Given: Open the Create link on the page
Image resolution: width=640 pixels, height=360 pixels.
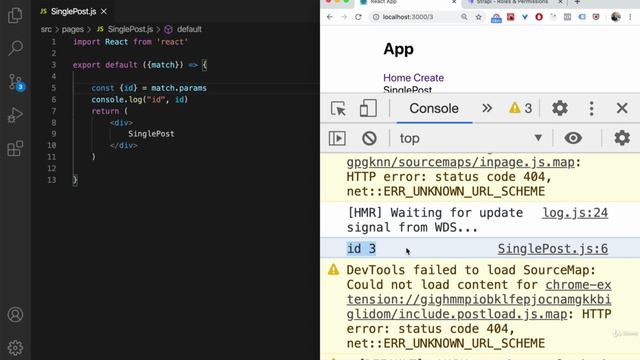Looking at the screenshot, I should click(429, 78).
